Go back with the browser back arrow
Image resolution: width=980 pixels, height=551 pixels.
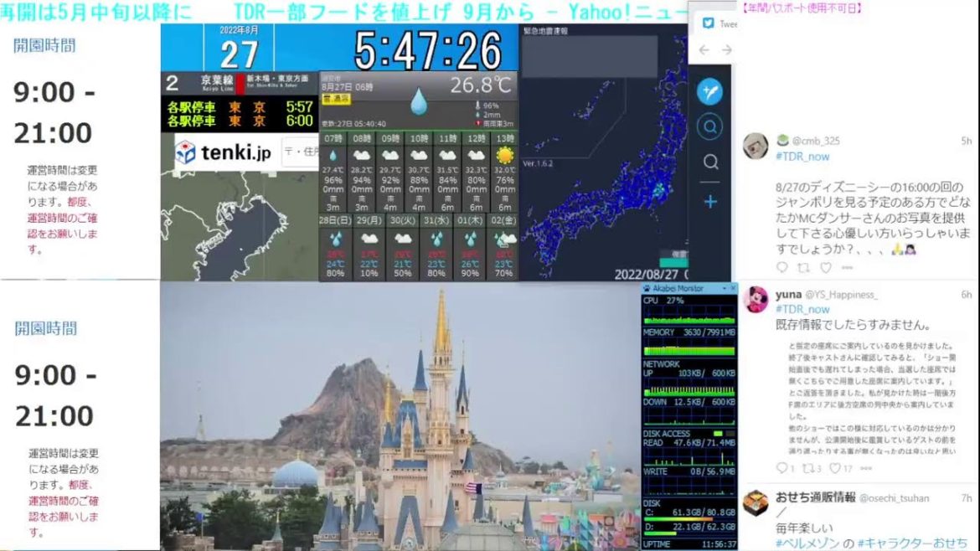(704, 50)
